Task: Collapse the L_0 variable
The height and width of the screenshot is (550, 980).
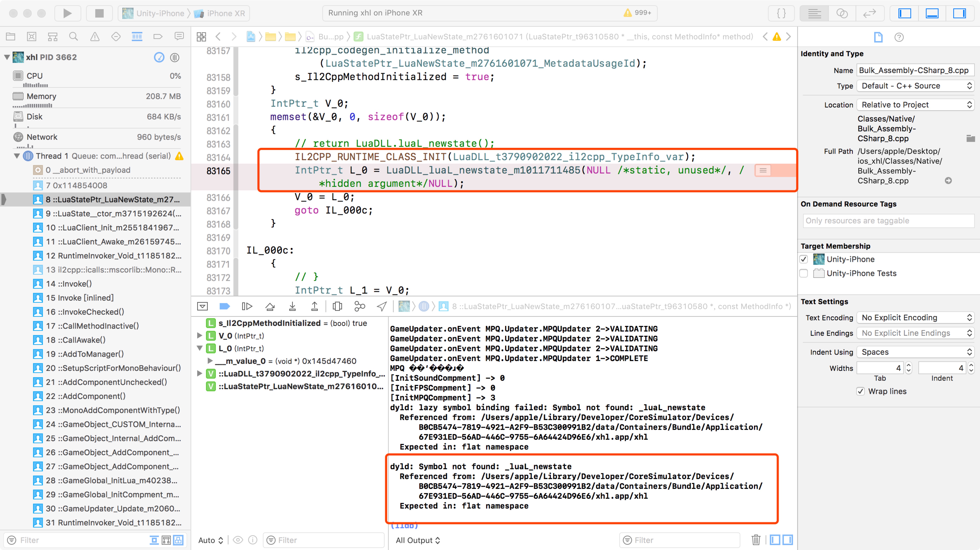Action: [199, 348]
